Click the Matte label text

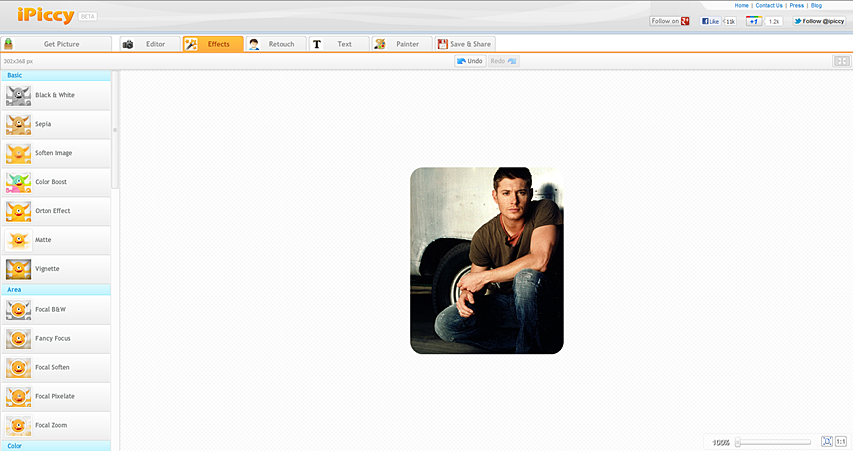click(43, 240)
